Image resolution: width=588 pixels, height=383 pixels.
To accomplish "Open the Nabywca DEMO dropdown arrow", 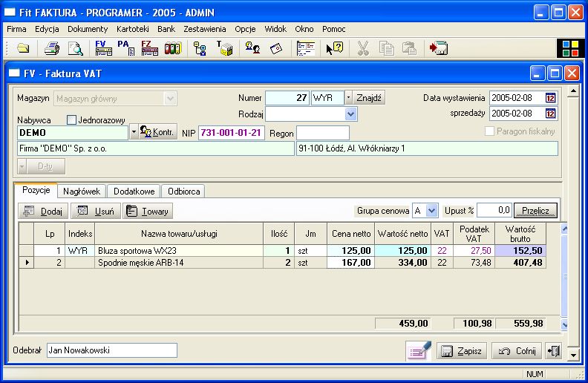I will [x=134, y=132].
